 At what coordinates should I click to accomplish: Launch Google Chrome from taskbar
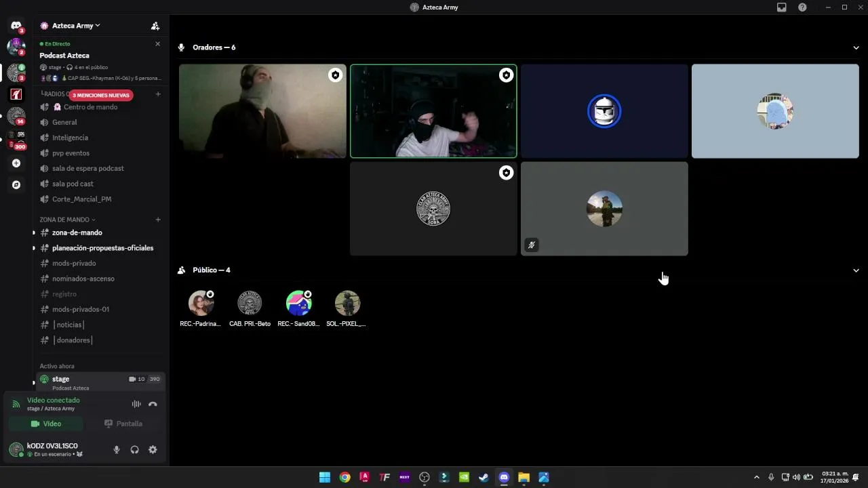(344, 477)
